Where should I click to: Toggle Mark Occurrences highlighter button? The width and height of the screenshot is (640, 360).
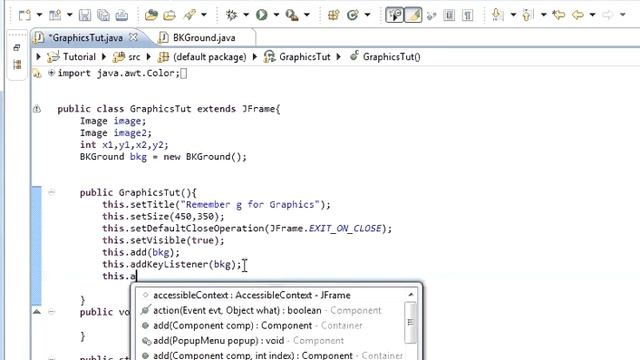[413, 15]
